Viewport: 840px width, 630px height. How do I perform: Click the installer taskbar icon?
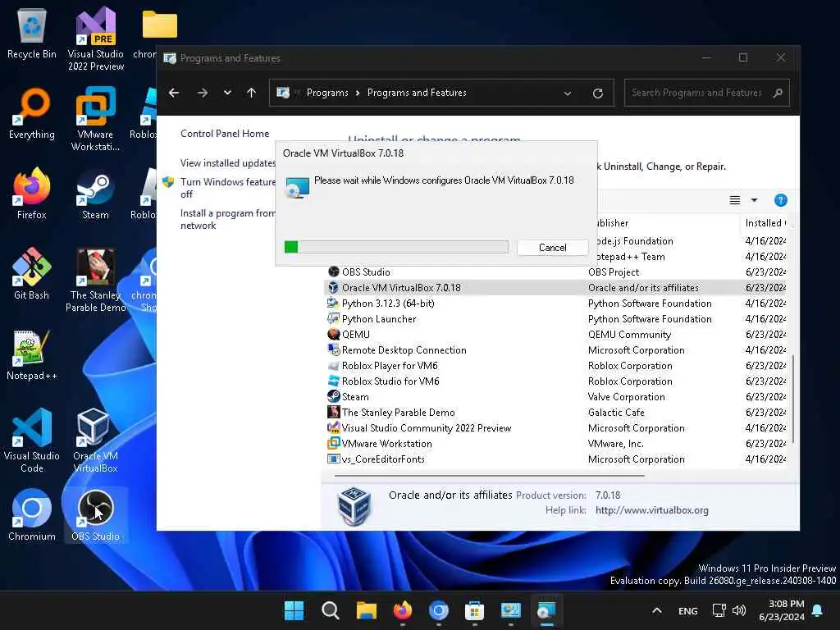(546, 610)
